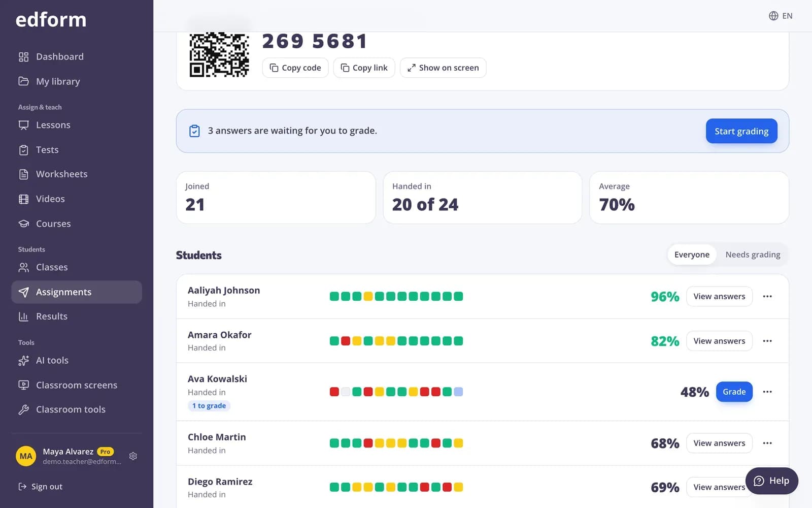Screen dimensions: 812x508
Task: View answers for Chloe Martin
Action: point(719,443)
